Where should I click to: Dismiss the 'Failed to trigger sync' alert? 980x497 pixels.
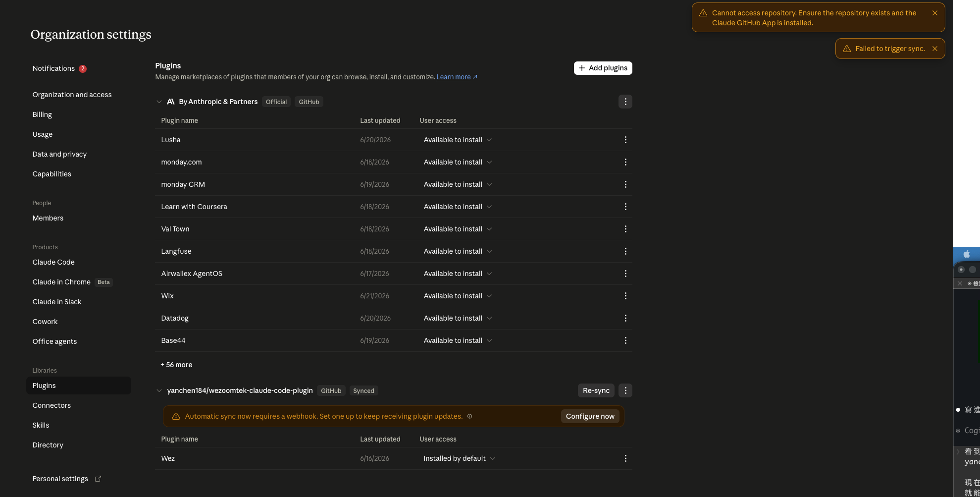[x=935, y=49]
